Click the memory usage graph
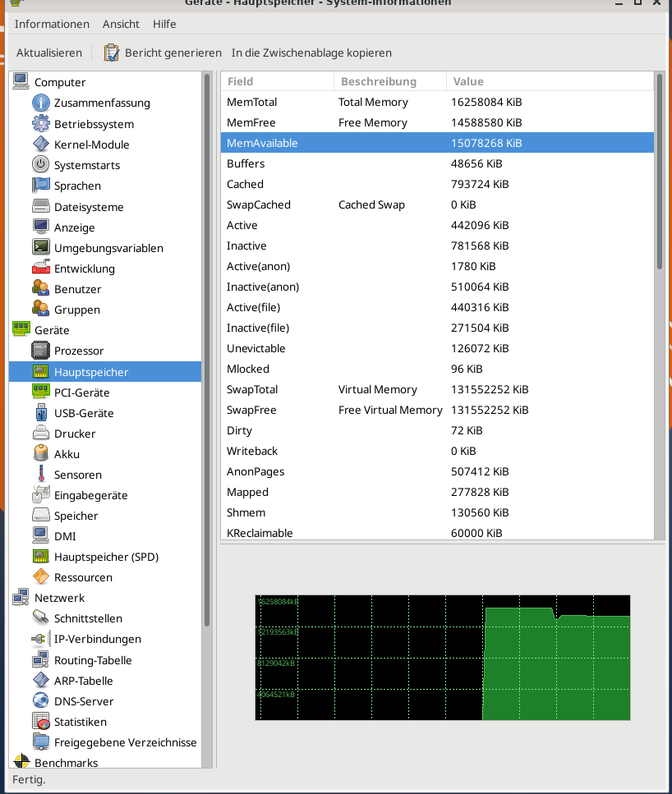This screenshot has height=794, width=672. pos(443,657)
